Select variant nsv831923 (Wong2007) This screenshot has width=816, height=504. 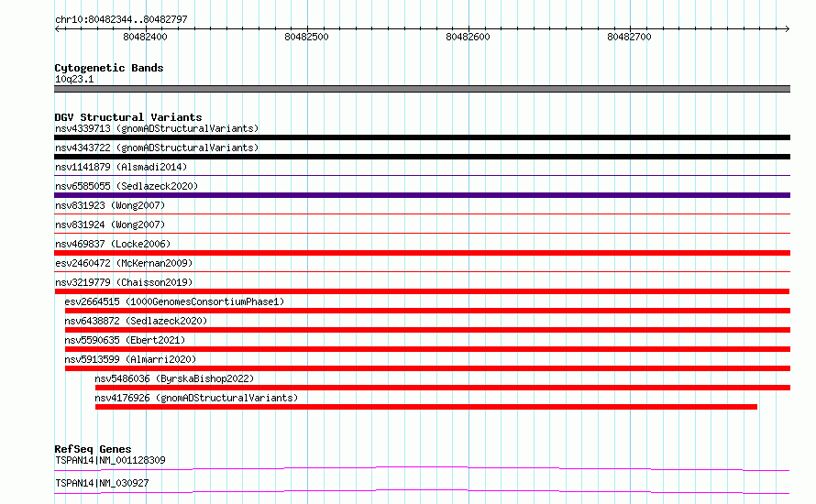(110, 205)
